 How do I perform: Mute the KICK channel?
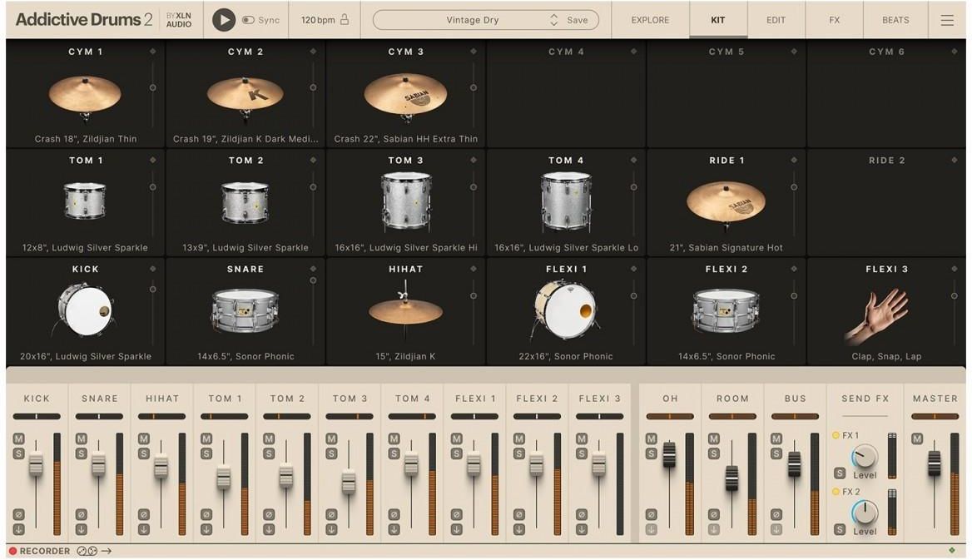[x=18, y=439]
